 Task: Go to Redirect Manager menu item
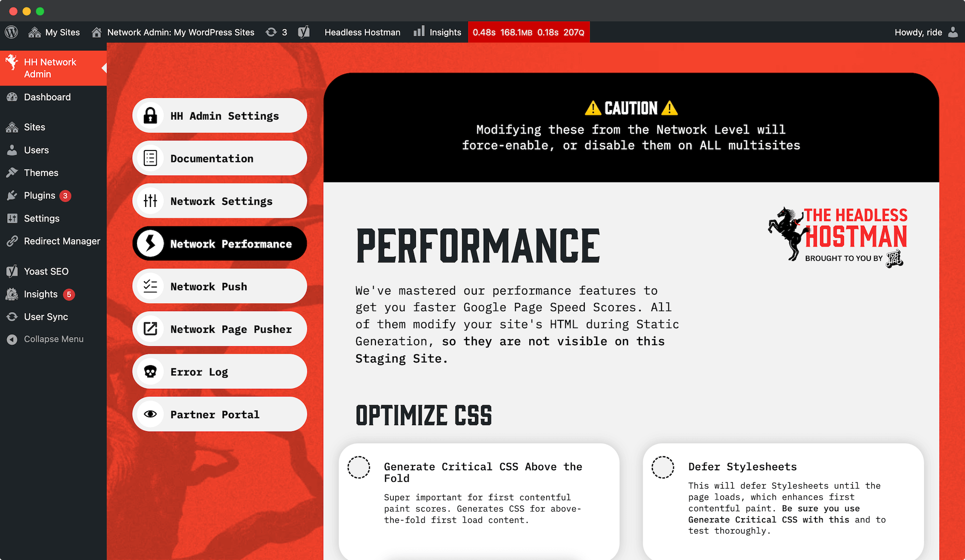tap(62, 241)
